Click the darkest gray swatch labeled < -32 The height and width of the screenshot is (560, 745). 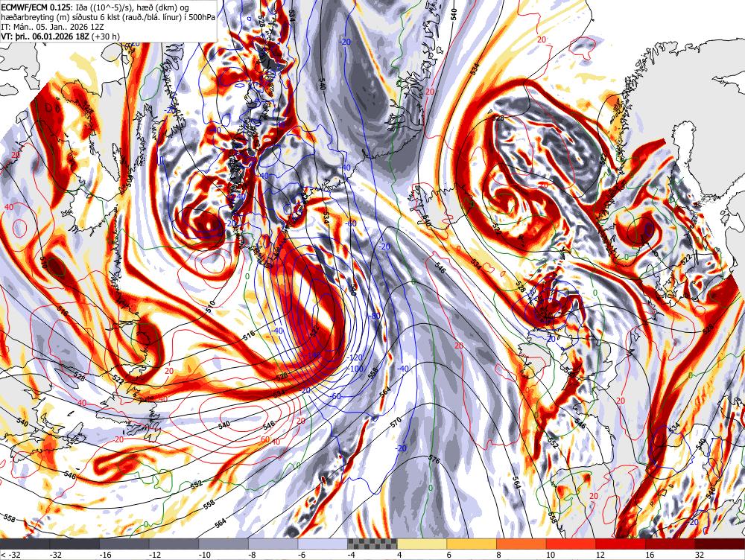pyautogui.click(x=25, y=544)
